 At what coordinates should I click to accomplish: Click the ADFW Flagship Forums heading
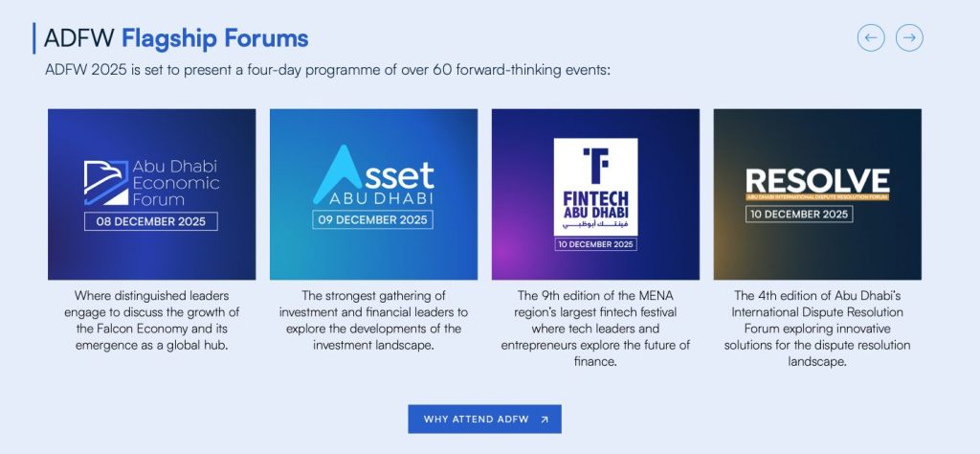coord(176,38)
